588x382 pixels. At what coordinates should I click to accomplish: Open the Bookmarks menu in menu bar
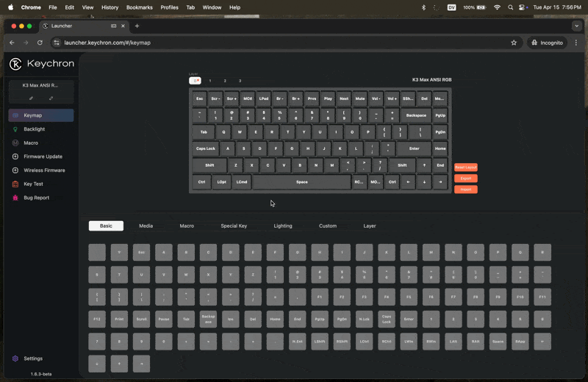[x=140, y=7]
